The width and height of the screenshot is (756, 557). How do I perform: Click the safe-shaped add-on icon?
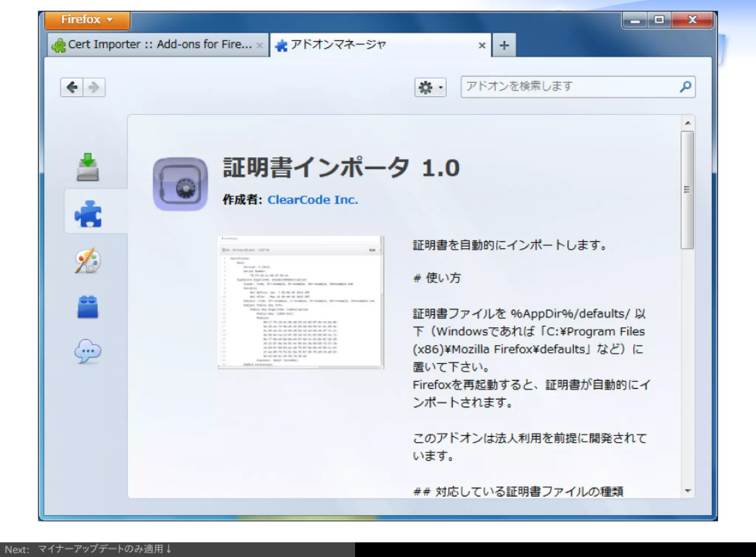(x=180, y=184)
